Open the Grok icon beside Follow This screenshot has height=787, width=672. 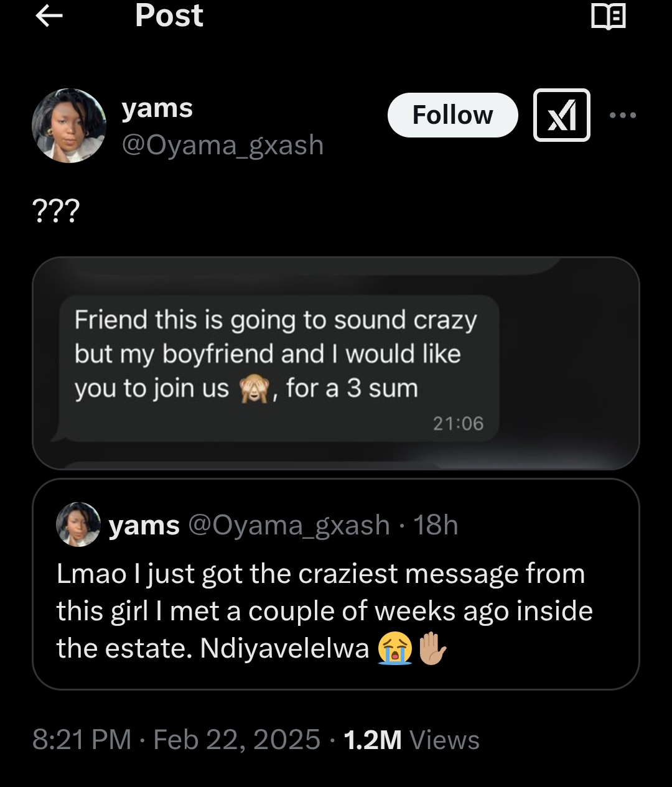point(561,115)
